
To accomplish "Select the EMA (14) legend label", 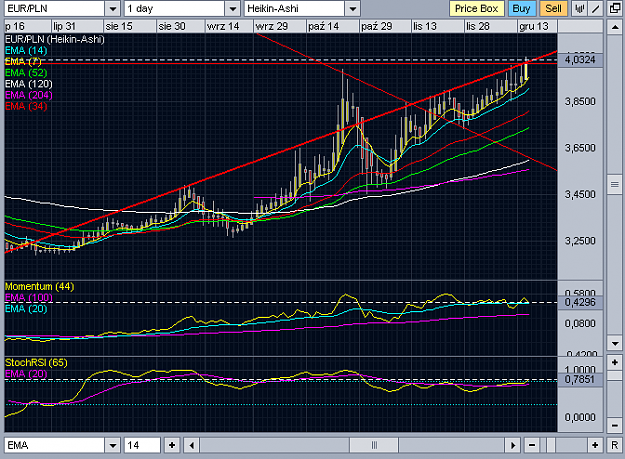I will (26, 51).
